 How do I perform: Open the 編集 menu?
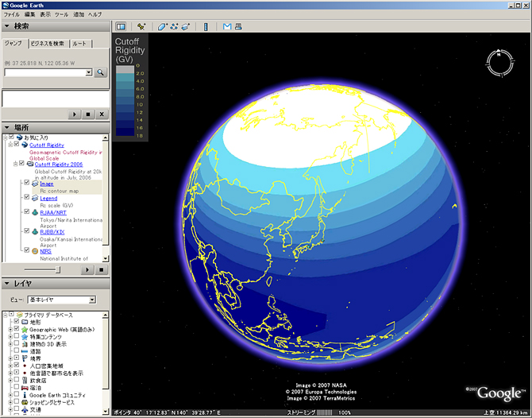click(x=30, y=14)
